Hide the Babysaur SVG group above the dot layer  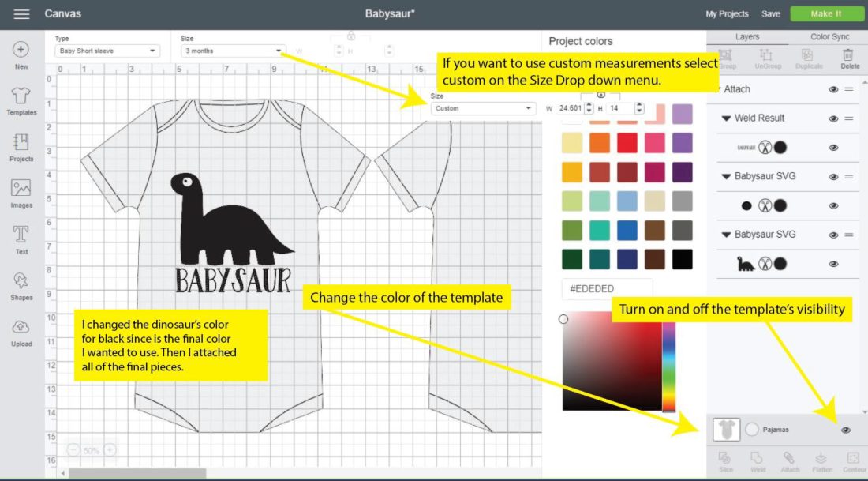(833, 177)
